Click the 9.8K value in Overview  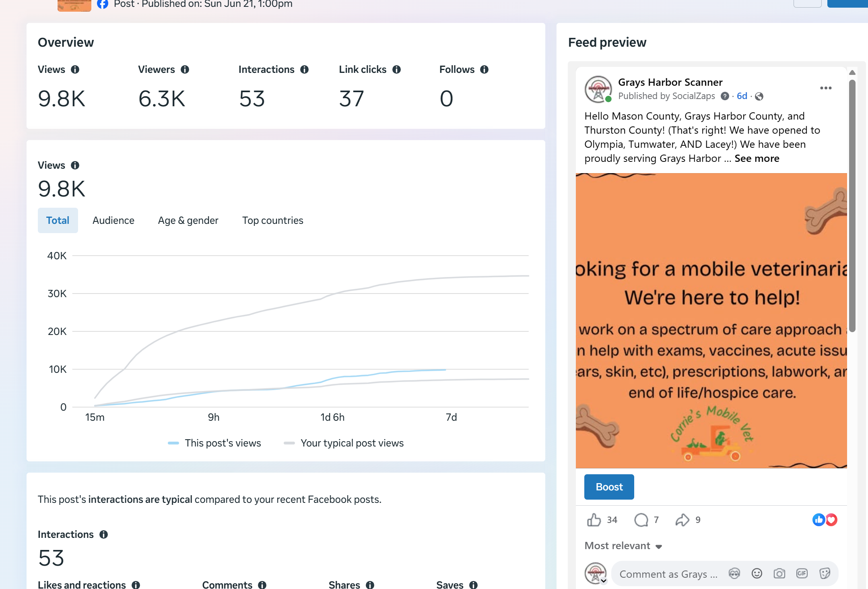tap(62, 99)
